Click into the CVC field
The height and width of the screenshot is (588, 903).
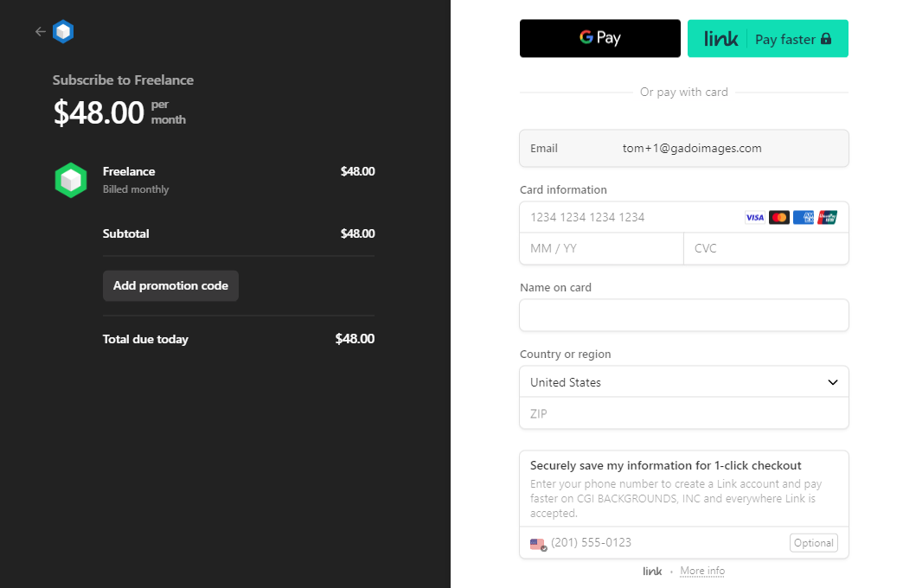765,248
